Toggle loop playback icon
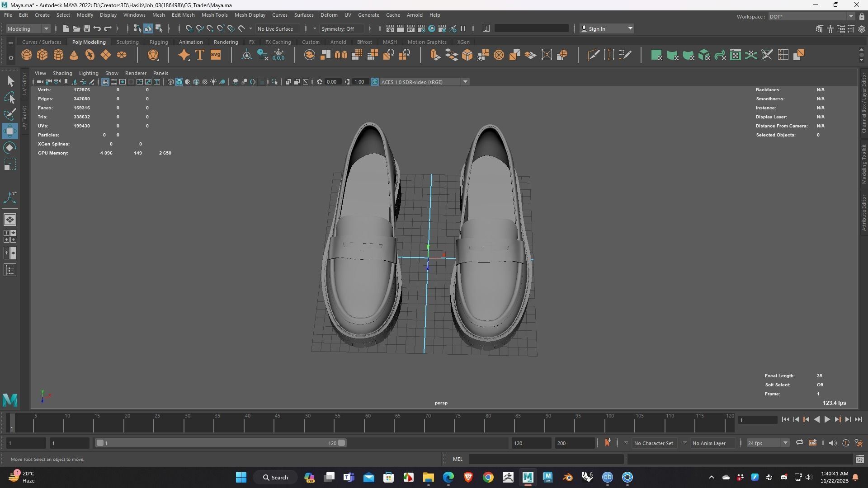The width and height of the screenshot is (868, 488). 800,443
